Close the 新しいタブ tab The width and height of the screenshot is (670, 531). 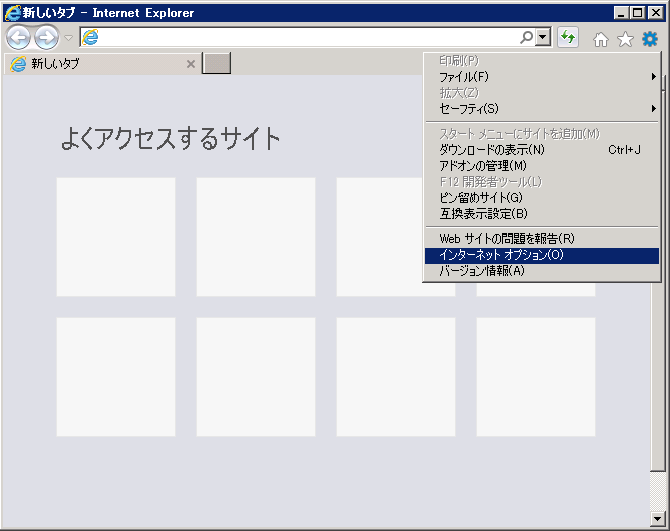[x=191, y=64]
